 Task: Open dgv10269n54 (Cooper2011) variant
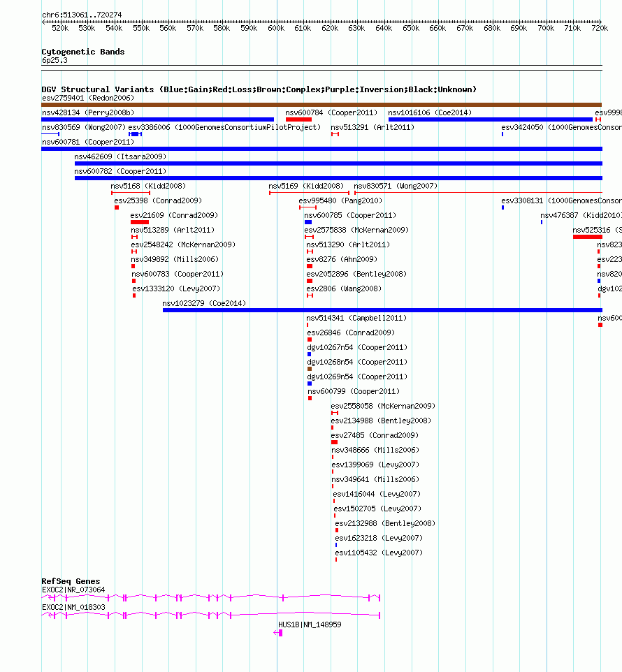coord(357,377)
